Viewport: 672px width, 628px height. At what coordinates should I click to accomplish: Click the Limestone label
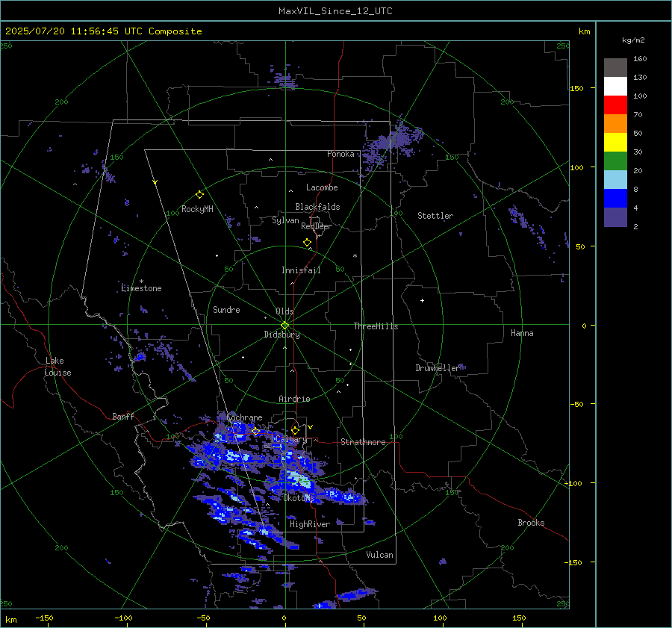141,288
